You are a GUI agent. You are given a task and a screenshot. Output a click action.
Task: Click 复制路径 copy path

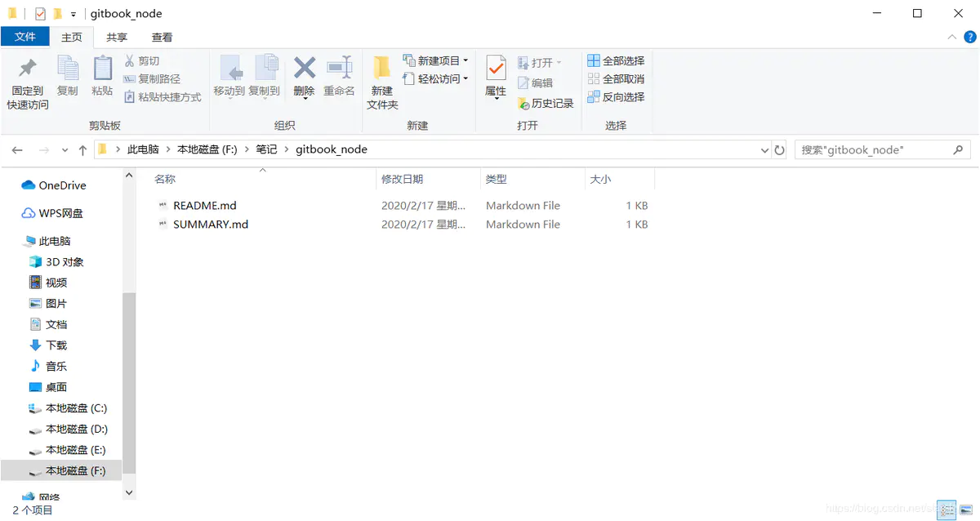click(x=152, y=79)
